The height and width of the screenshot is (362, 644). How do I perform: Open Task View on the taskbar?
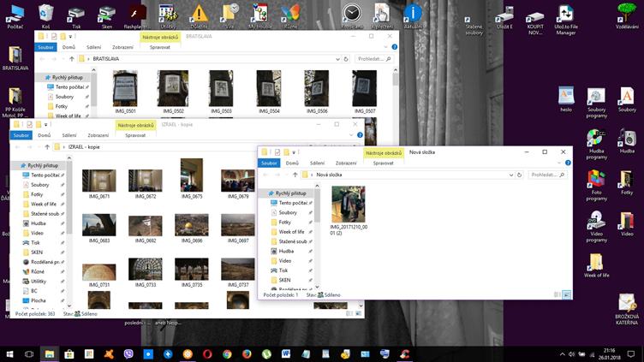[x=29, y=353]
